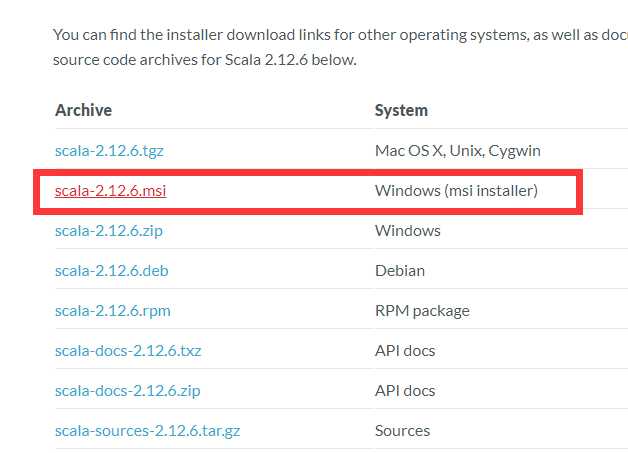Download the scala-docs-2.12.6.zip file
Screen dimensions: 628x453
click(127, 391)
